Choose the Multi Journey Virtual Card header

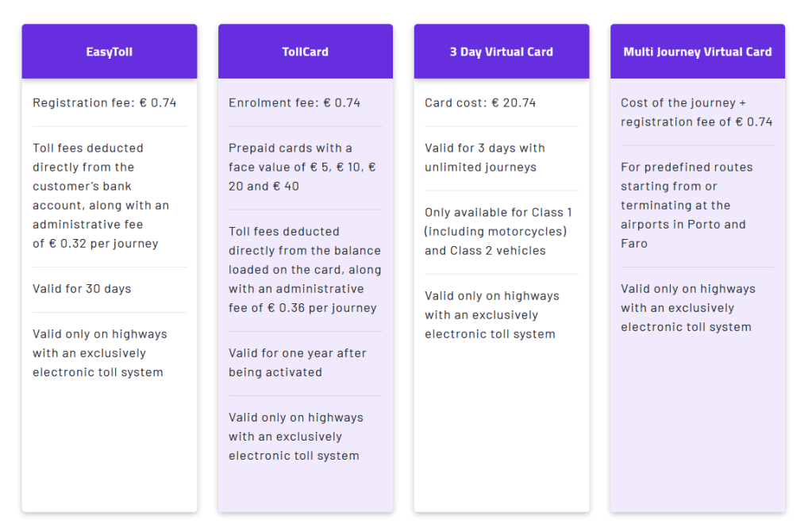697,52
